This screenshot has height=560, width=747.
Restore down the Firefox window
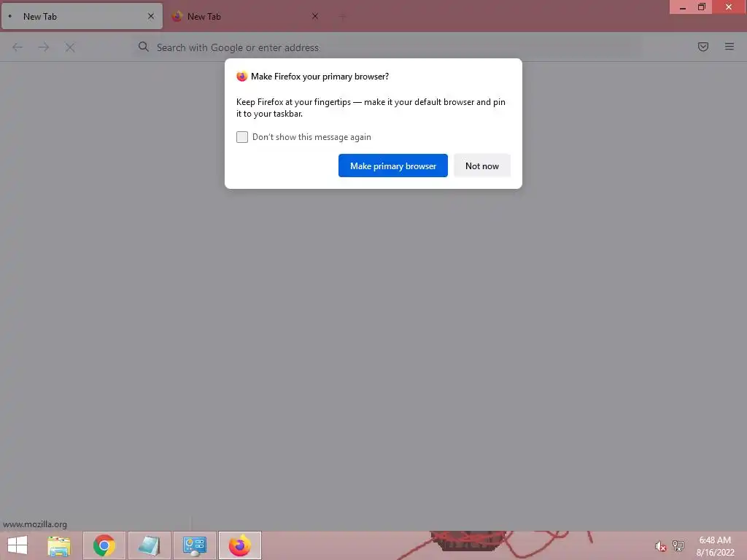(702, 7)
